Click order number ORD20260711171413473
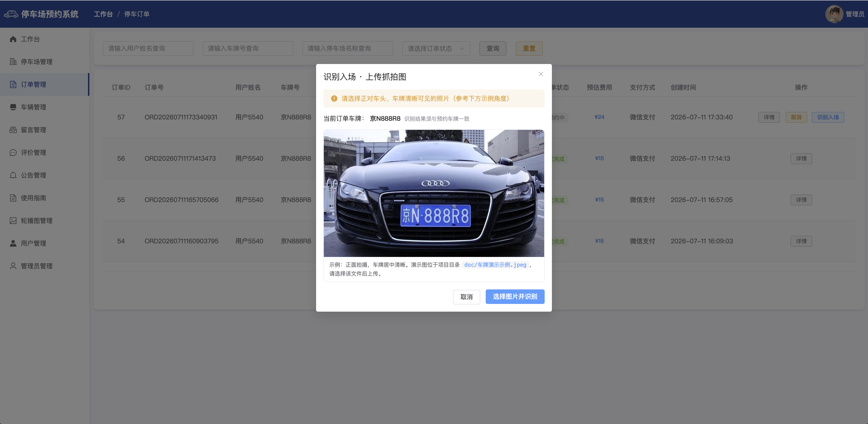868x424 pixels. [180, 158]
